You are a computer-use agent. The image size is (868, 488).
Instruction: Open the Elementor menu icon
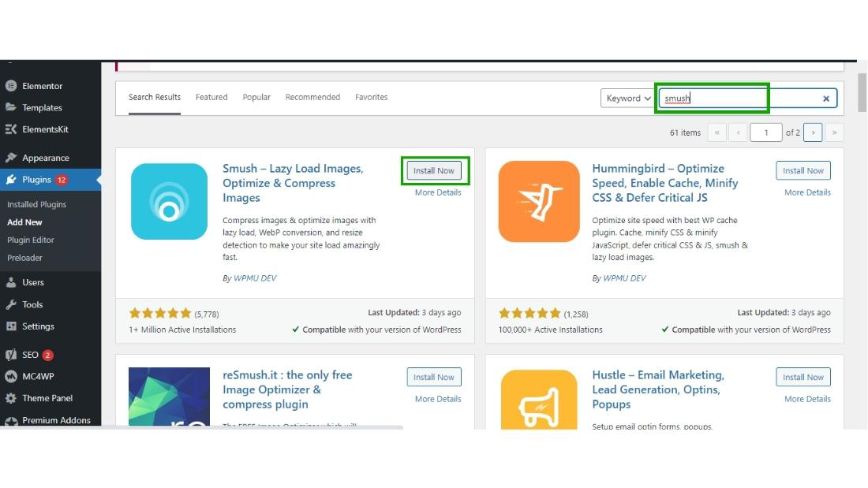point(11,86)
